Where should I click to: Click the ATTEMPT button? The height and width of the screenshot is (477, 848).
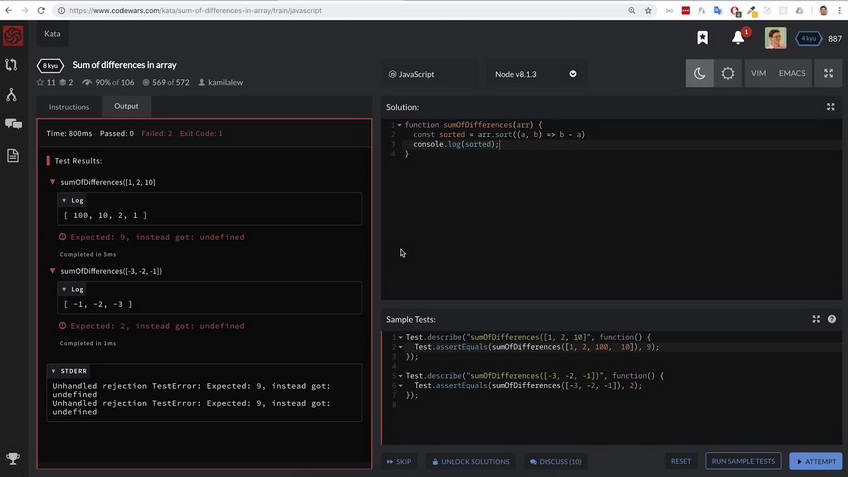point(816,461)
